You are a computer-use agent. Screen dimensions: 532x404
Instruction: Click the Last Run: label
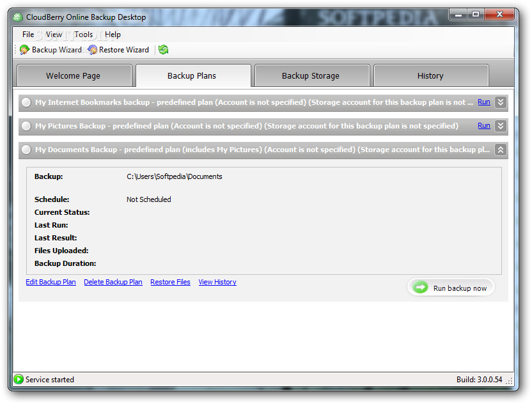[51, 225]
